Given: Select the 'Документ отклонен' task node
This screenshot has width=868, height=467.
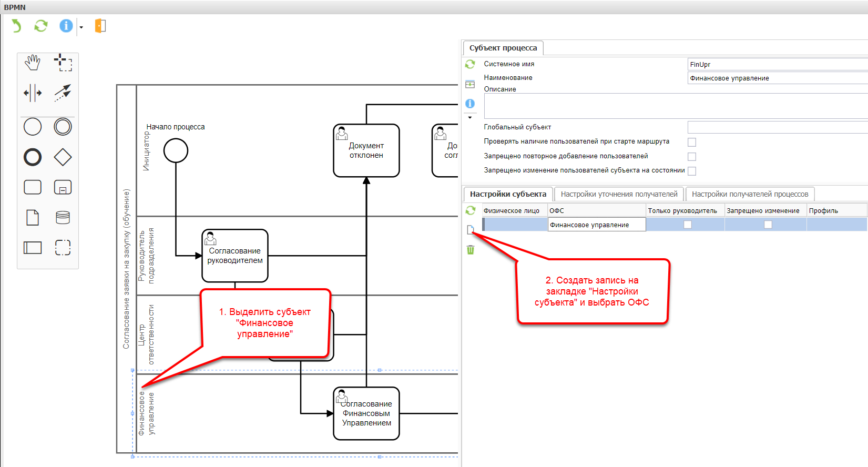Looking at the screenshot, I should coord(366,151).
